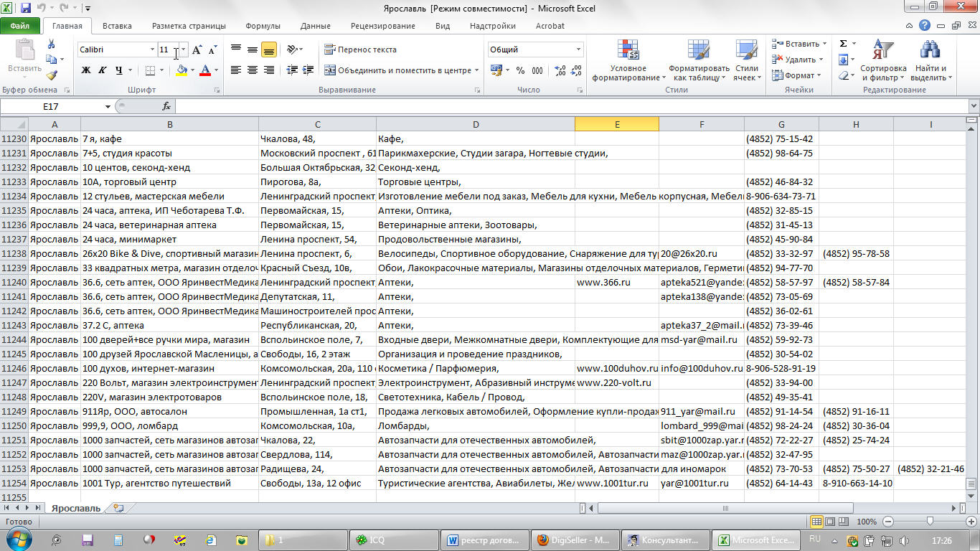Toggle bold (Ж) formatting
The width and height of the screenshot is (980, 551).
[86, 70]
